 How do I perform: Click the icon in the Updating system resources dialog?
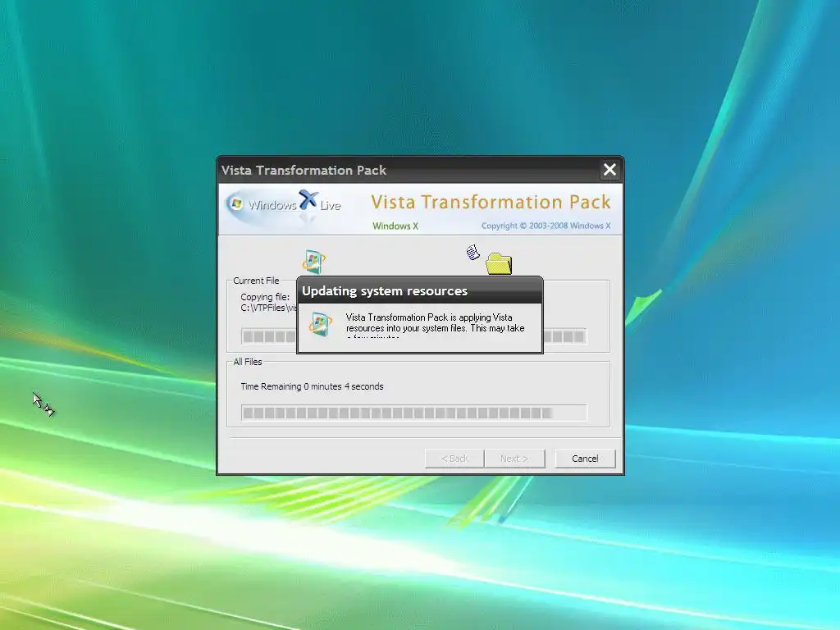point(321,325)
